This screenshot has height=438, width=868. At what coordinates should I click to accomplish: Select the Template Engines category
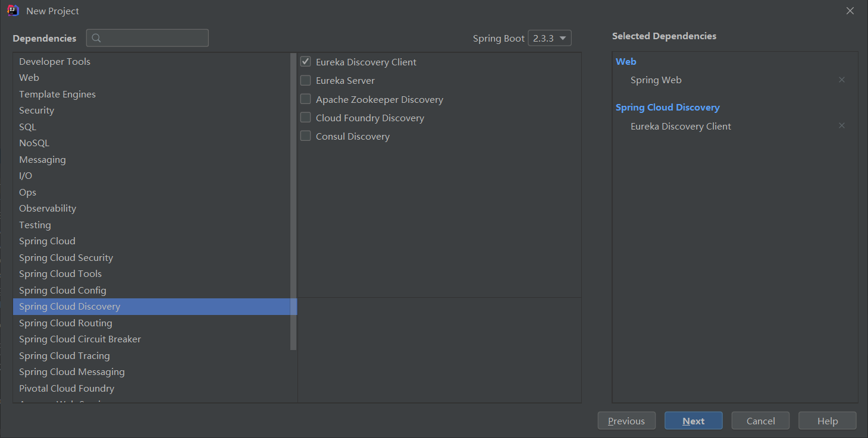tap(57, 94)
